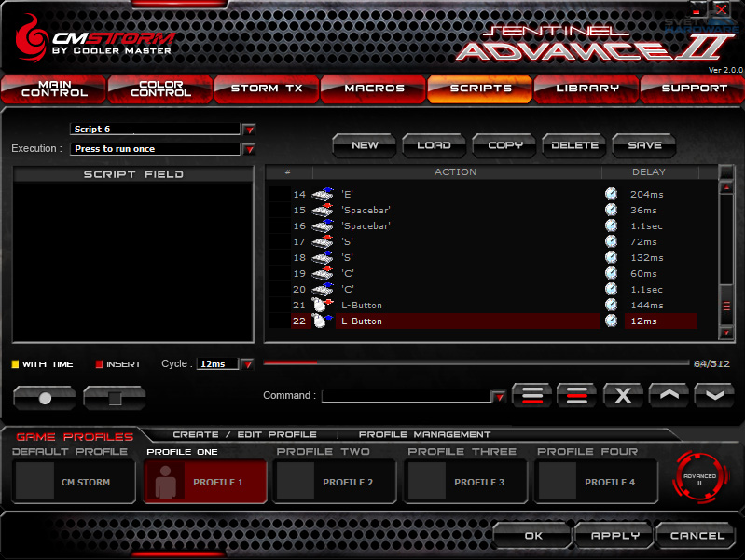Switch to the MACROS tab

[374, 89]
